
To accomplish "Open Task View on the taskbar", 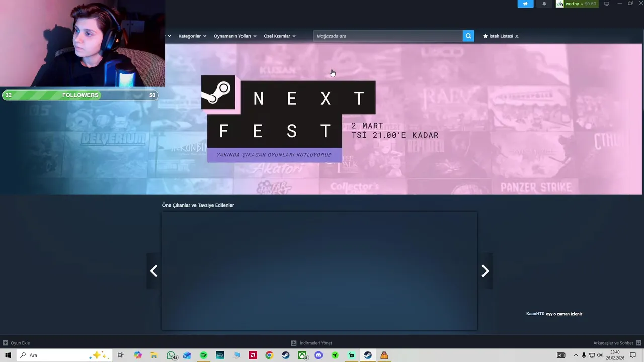I will click(121, 355).
